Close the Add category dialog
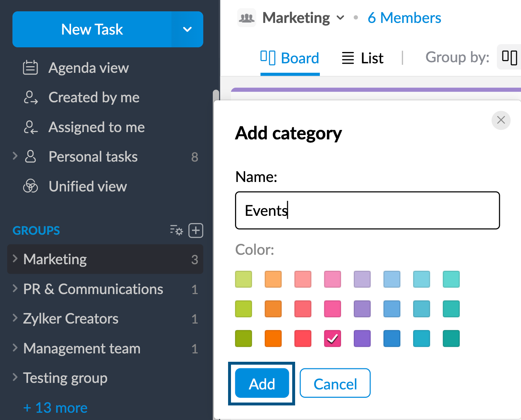 [501, 120]
